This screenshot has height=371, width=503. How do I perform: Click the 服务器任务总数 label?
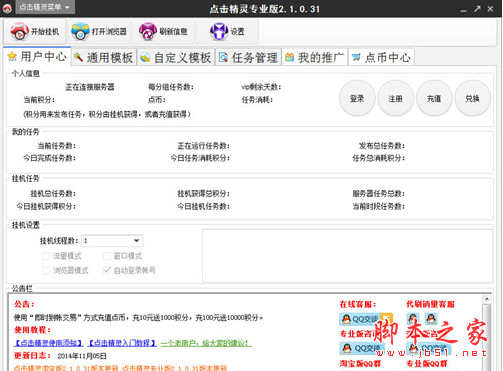pos(379,194)
